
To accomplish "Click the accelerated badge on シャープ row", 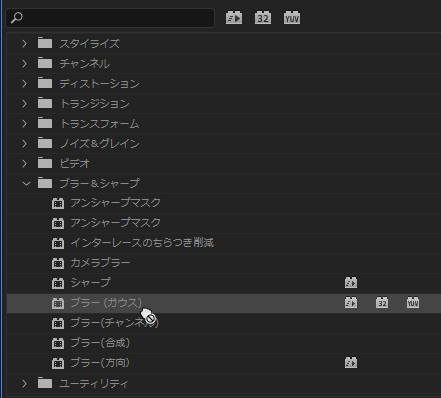I will pos(351,283).
